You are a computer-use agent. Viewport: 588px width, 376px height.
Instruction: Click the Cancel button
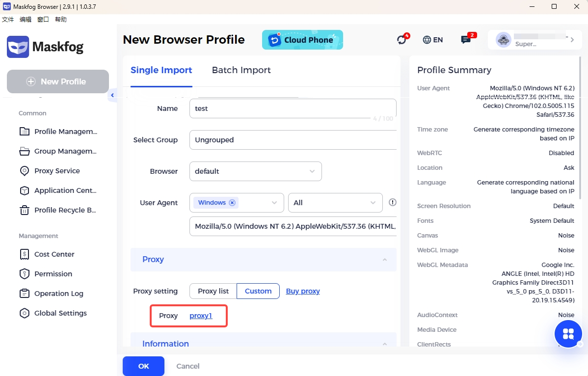click(188, 366)
